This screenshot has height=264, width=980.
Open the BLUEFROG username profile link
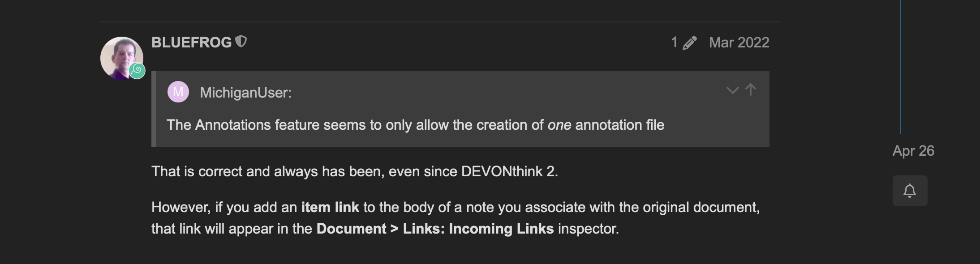pos(191,43)
